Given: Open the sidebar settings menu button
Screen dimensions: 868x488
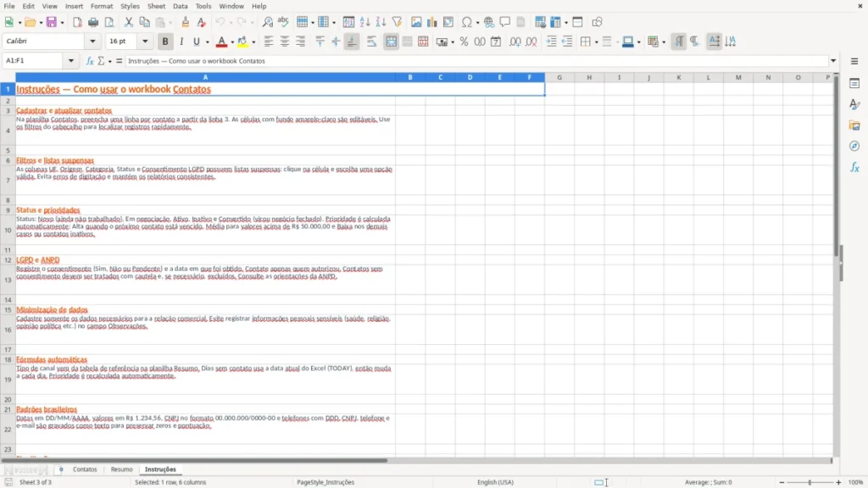Looking at the screenshot, I should click(854, 61).
